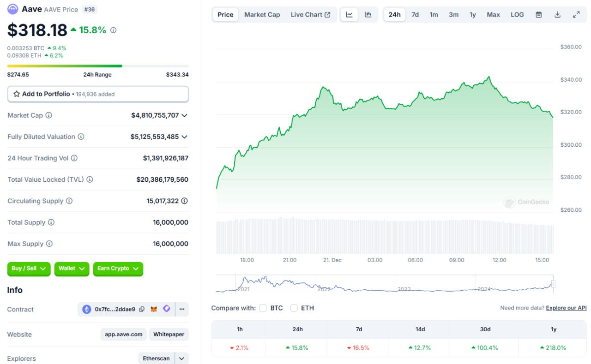Open more contracts ellipsis button
This screenshot has height=364, width=591.
[182, 310]
